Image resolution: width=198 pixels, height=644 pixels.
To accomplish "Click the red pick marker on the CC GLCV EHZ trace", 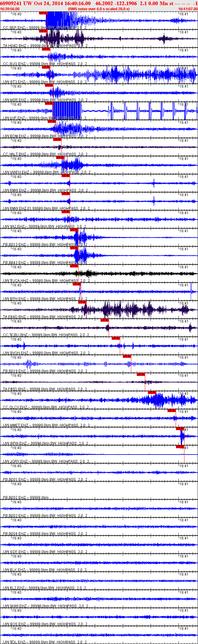I will pyautogui.click(x=152, y=392).
